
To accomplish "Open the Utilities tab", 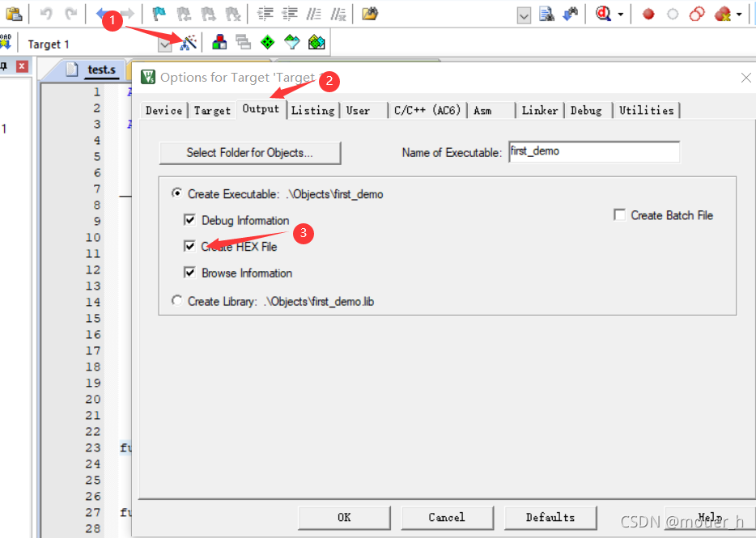I will (646, 110).
